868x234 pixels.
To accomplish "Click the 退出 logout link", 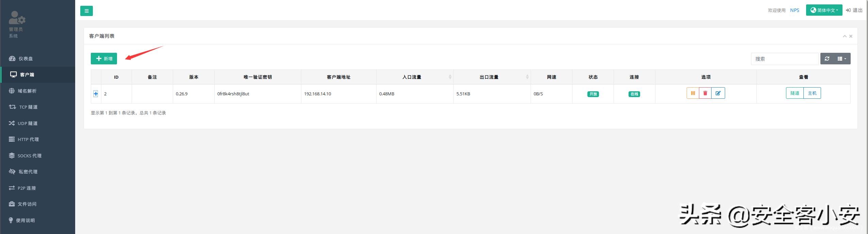I will [854, 10].
